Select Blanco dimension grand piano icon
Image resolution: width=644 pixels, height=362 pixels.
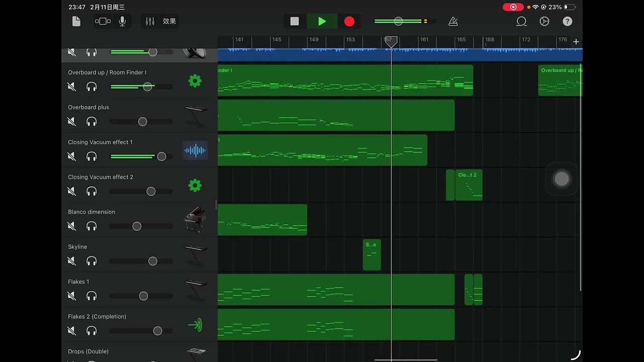pos(195,220)
